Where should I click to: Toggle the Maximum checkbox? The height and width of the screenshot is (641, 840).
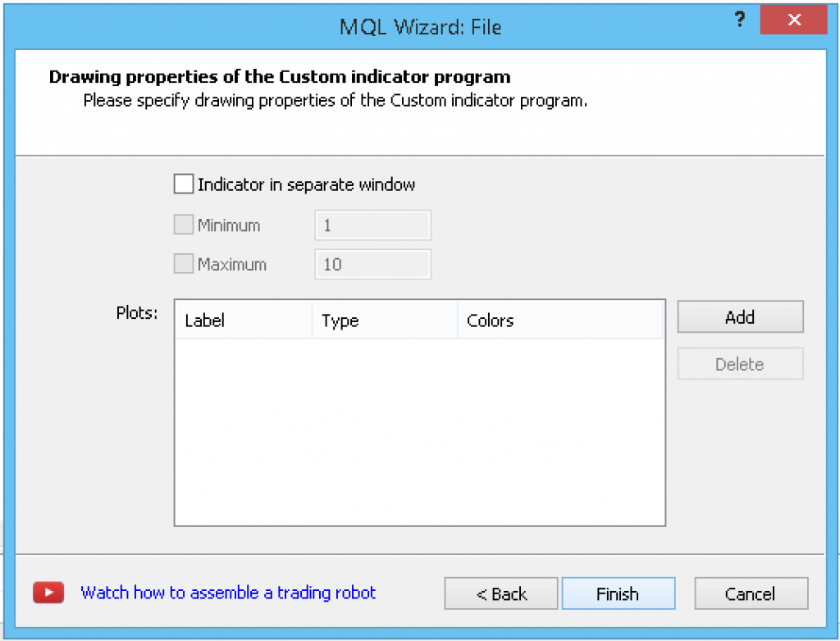(x=184, y=263)
